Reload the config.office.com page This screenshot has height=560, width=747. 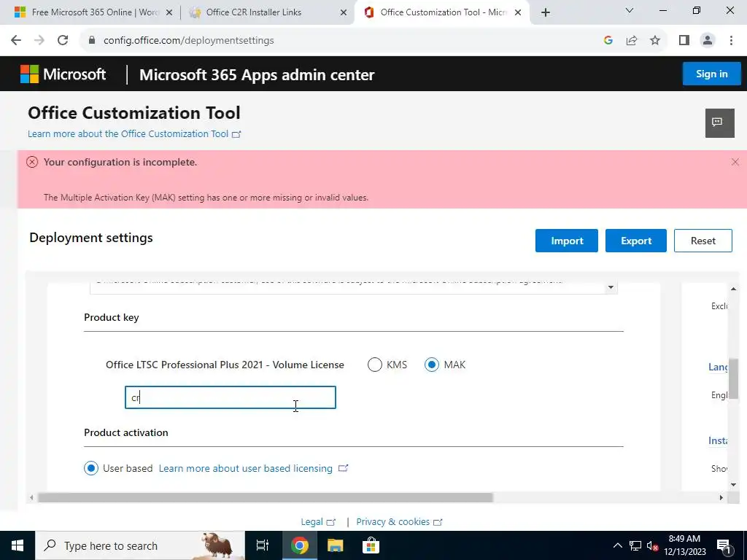click(x=63, y=40)
